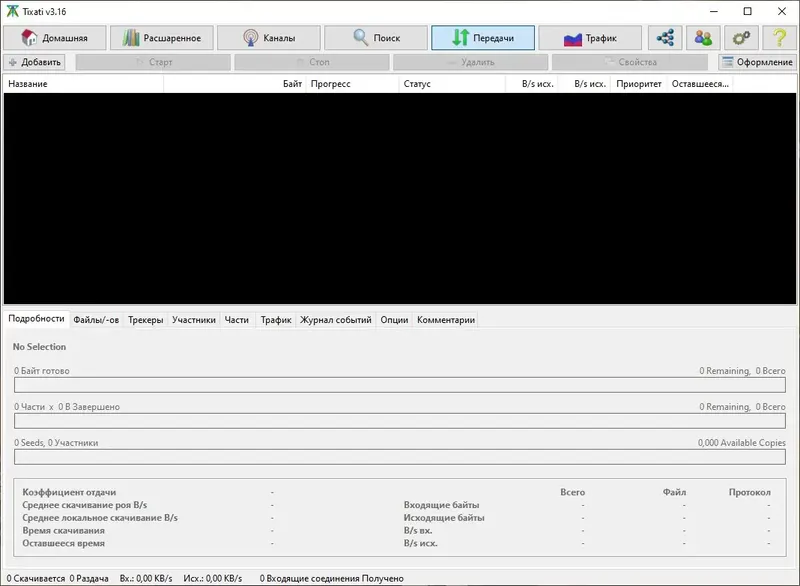Open help via the yellow question mark
This screenshot has width=800, height=586.
[x=779, y=38]
